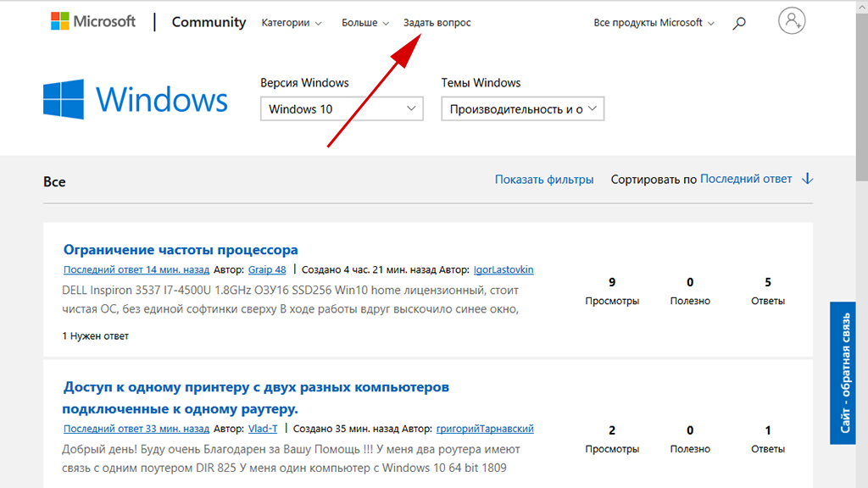The width and height of the screenshot is (868, 488).
Task: Open the Версия Windows combo box
Action: (x=342, y=109)
